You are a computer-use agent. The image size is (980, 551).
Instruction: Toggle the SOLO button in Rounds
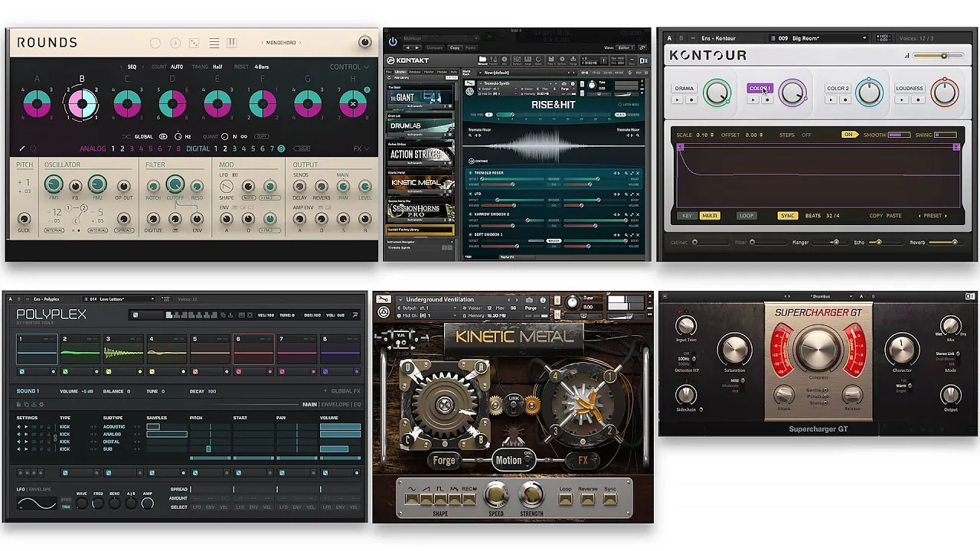click(303, 148)
